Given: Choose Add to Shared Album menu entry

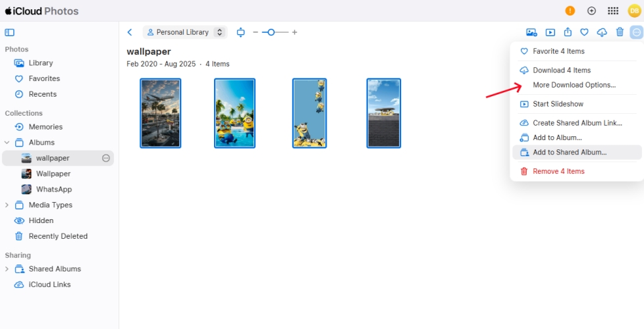Looking at the screenshot, I should [x=577, y=152].
